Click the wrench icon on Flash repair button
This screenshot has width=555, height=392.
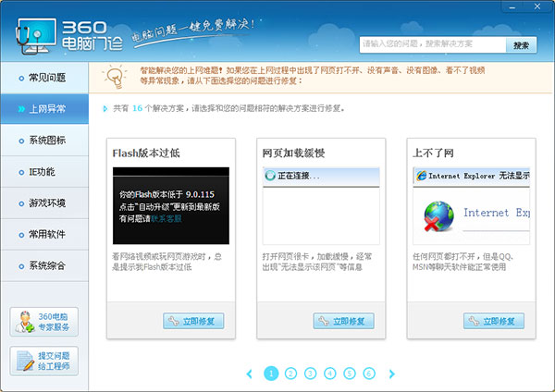pyautogui.click(x=174, y=321)
